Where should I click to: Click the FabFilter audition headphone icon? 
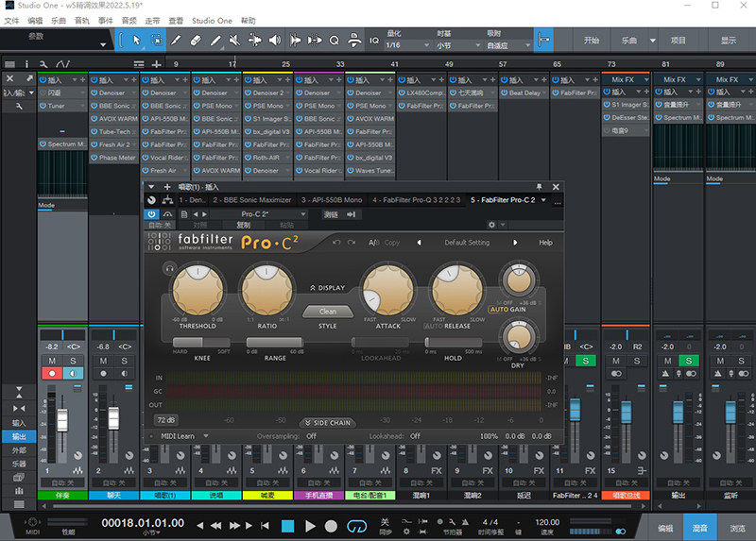click(x=169, y=269)
